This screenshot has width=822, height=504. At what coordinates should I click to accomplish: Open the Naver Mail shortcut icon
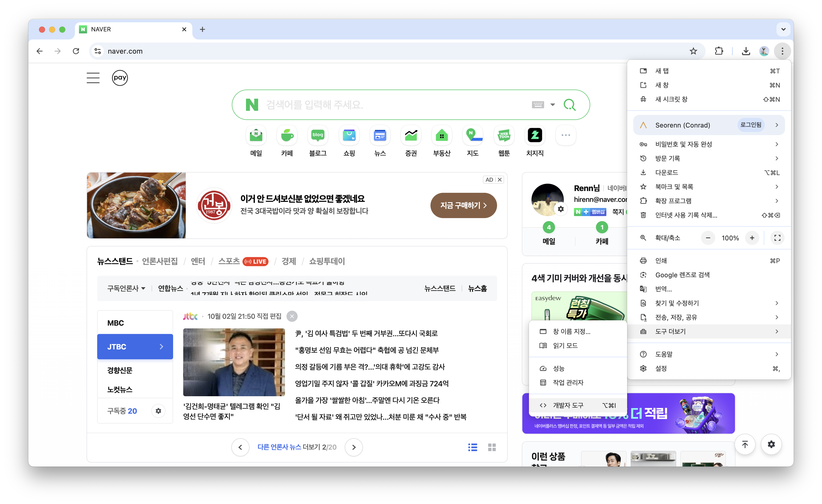(x=256, y=135)
